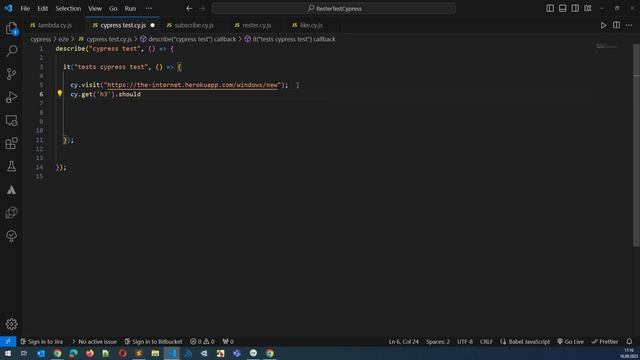The image size is (640, 360).
Task: Open the Search view in activity bar
Action: (11, 51)
